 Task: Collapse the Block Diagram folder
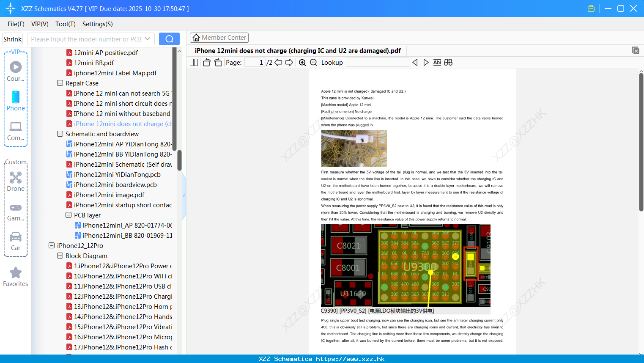pyautogui.click(x=60, y=256)
